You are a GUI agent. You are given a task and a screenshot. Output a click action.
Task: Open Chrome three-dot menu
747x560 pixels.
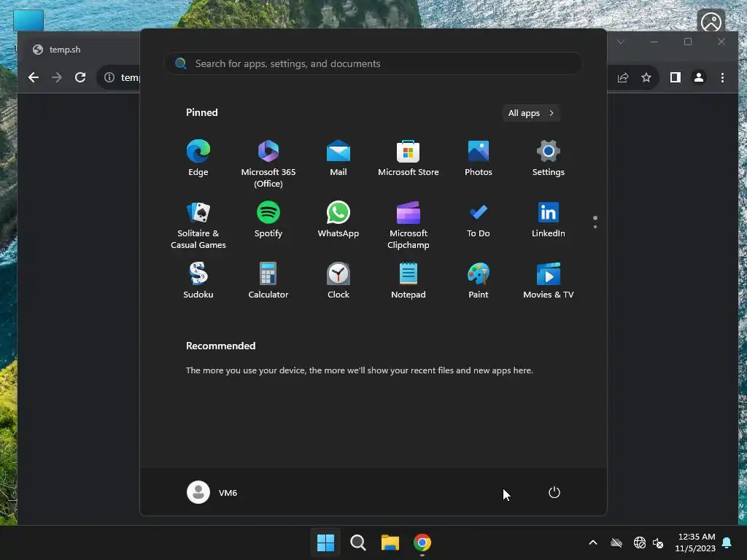point(722,77)
